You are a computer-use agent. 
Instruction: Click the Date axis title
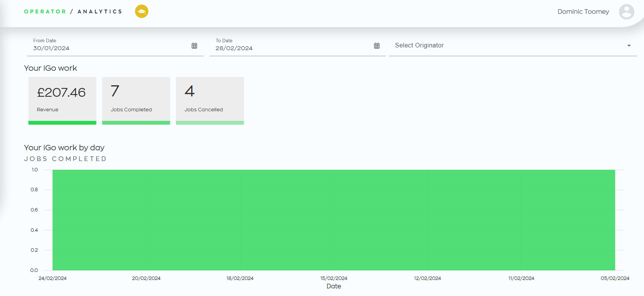334,286
